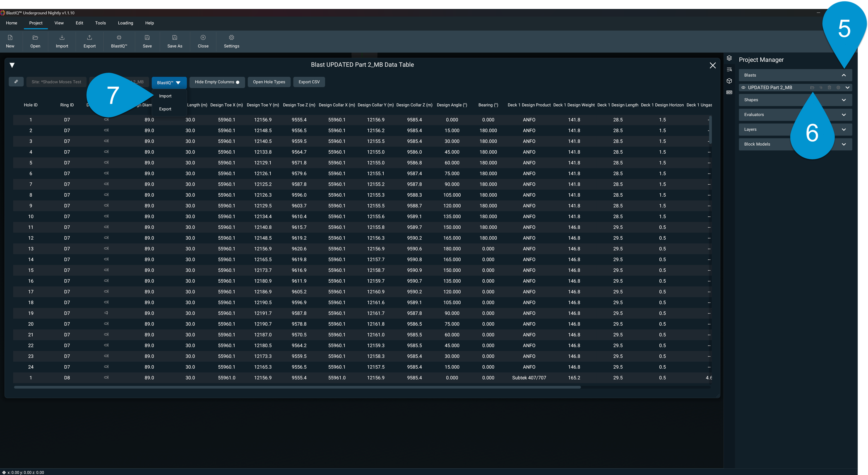Toggle visibility eye of UPDATED Part 2_MB

[x=743, y=88]
